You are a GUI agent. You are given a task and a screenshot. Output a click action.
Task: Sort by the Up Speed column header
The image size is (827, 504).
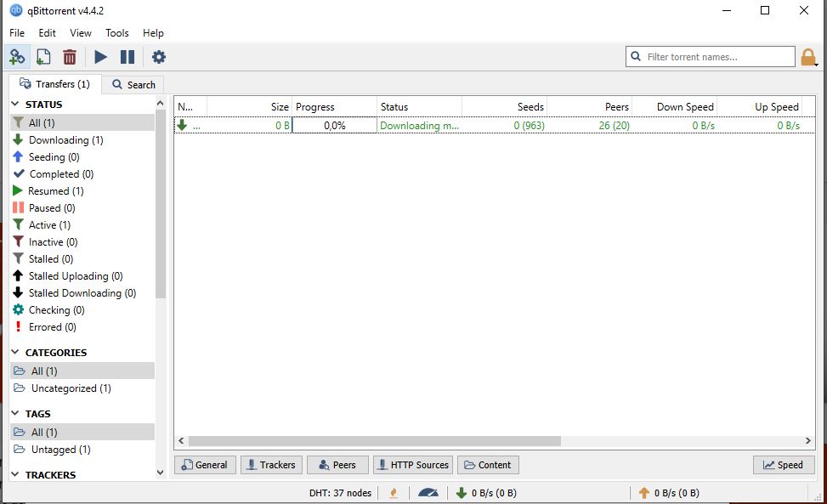click(760, 106)
